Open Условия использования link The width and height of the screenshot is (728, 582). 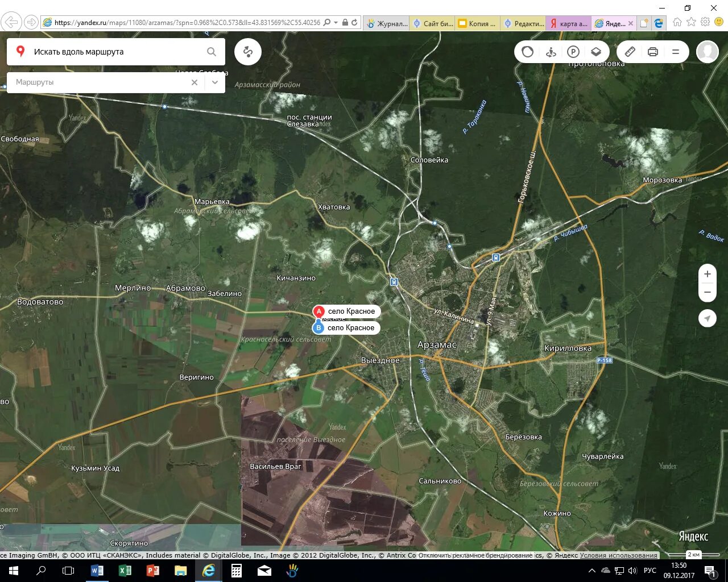point(618,555)
